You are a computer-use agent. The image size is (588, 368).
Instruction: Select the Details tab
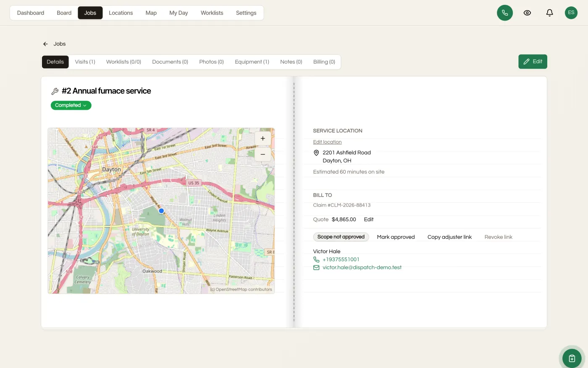(55, 62)
